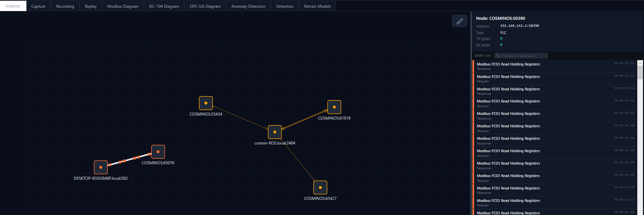
Task: Click the search magnifier in event log filter
Action: tap(498, 56)
